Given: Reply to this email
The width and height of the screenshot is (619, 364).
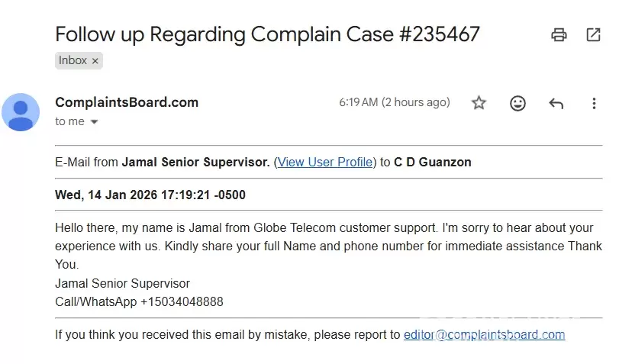Looking at the screenshot, I should [556, 103].
